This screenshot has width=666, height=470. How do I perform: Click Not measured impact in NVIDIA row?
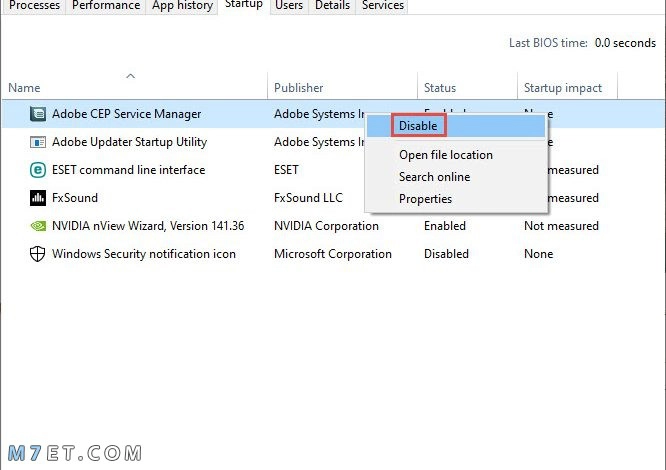tap(561, 226)
